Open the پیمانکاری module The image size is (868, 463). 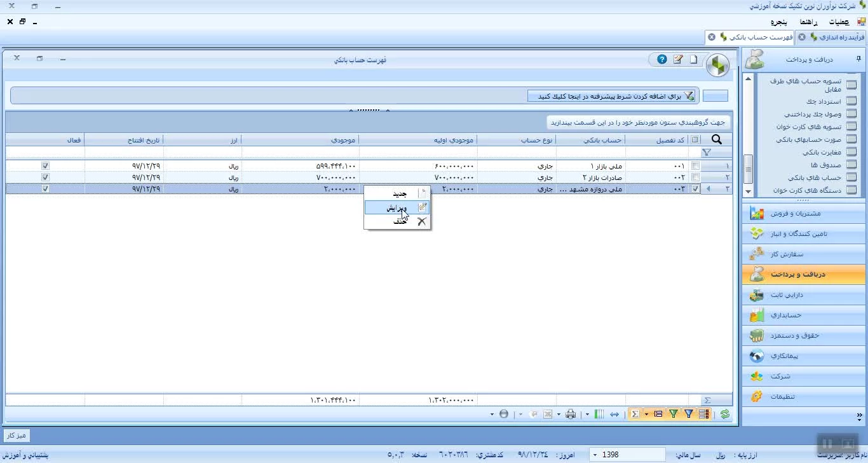click(803, 356)
